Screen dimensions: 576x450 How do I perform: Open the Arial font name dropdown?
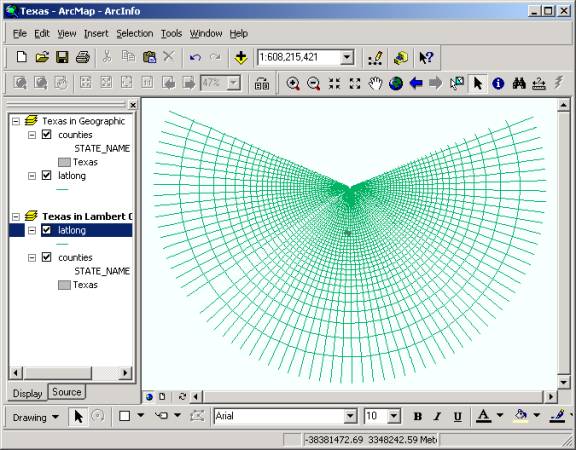pyautogui.click(x=350, y=416)
